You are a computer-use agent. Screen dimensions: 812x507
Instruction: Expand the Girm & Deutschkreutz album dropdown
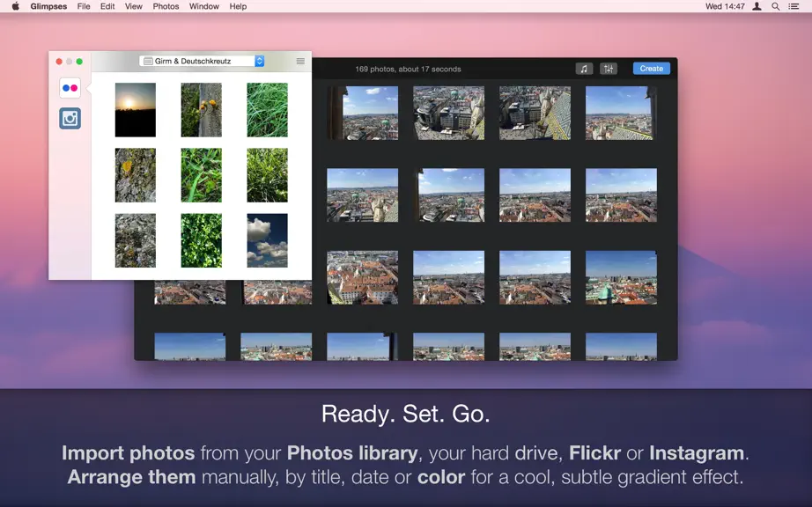[x=202, y=61]
